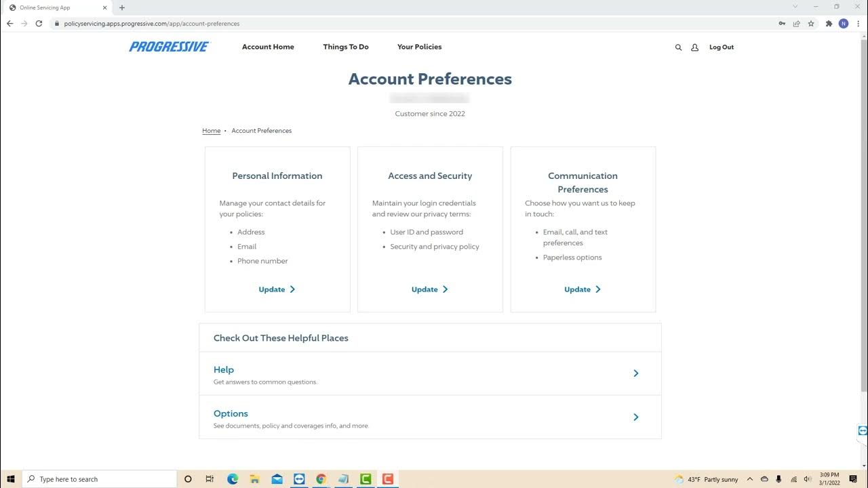Click OneDrive cloud tray icon
This screenshot has height=488, width=868.
click(x=764, y=479)
